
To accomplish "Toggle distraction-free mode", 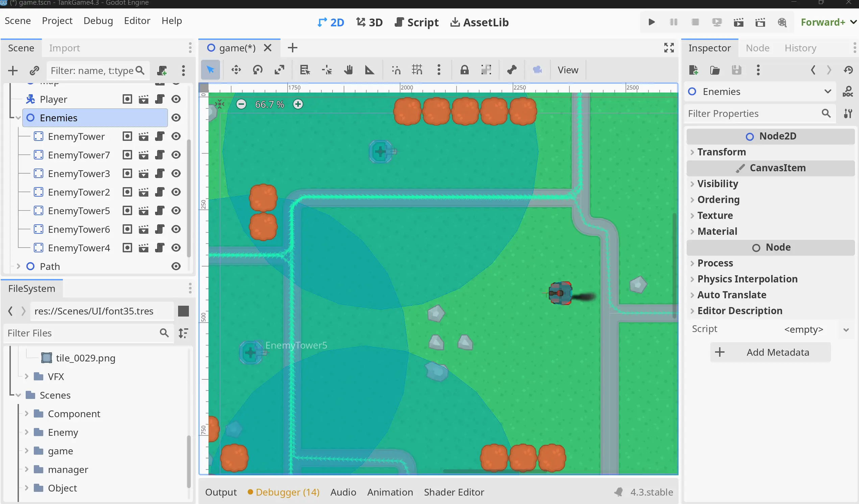I will click(x=669, y=48).
